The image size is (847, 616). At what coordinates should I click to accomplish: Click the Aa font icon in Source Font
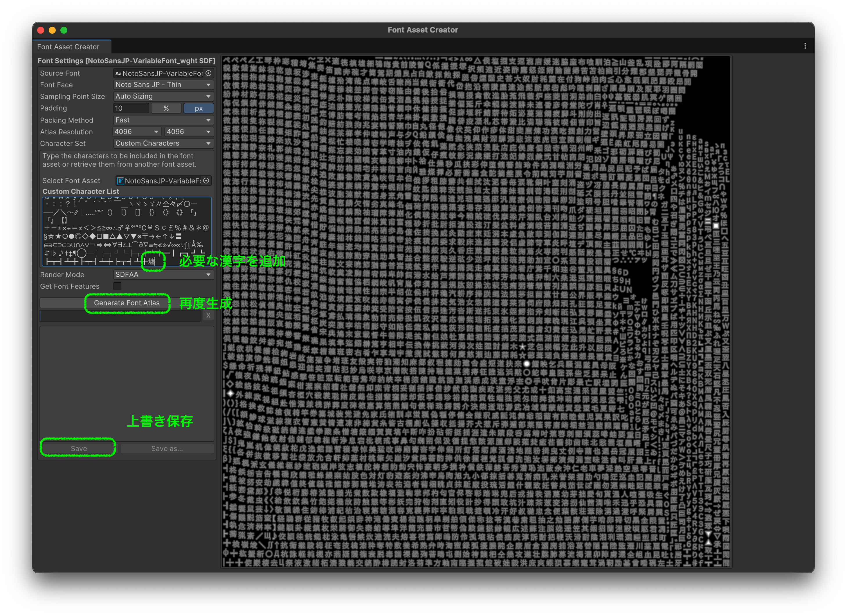point(118,74)
